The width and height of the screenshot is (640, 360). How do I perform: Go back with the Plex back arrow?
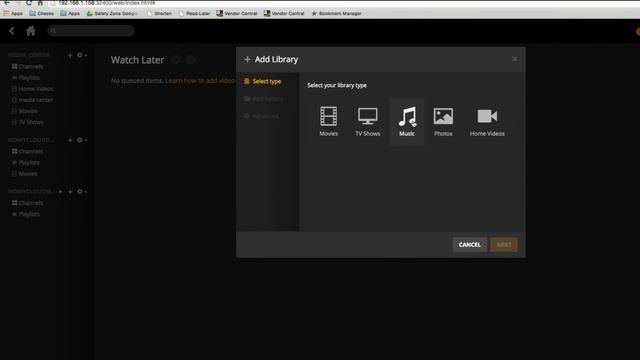pyautogui.click(x=11, y=31)
